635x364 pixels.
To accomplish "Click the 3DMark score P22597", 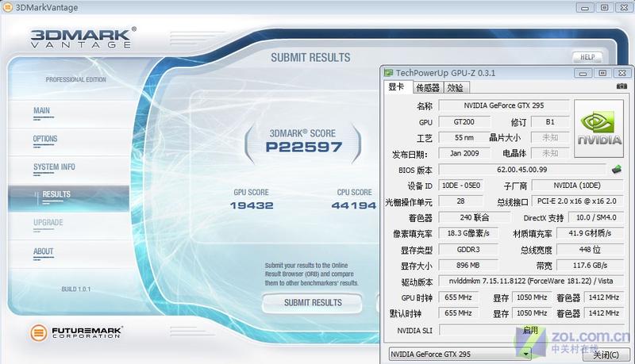I will coord(304,147).
